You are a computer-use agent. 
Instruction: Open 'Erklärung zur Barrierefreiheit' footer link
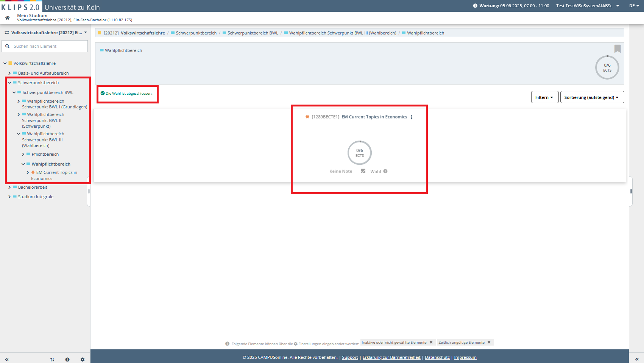tap(391, 357)
